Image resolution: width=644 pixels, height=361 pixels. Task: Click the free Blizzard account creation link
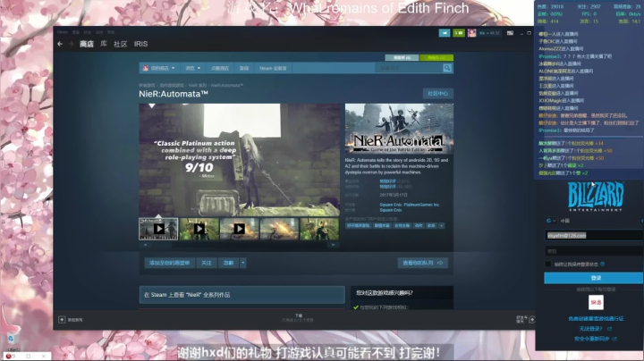(x=596, y=318)
